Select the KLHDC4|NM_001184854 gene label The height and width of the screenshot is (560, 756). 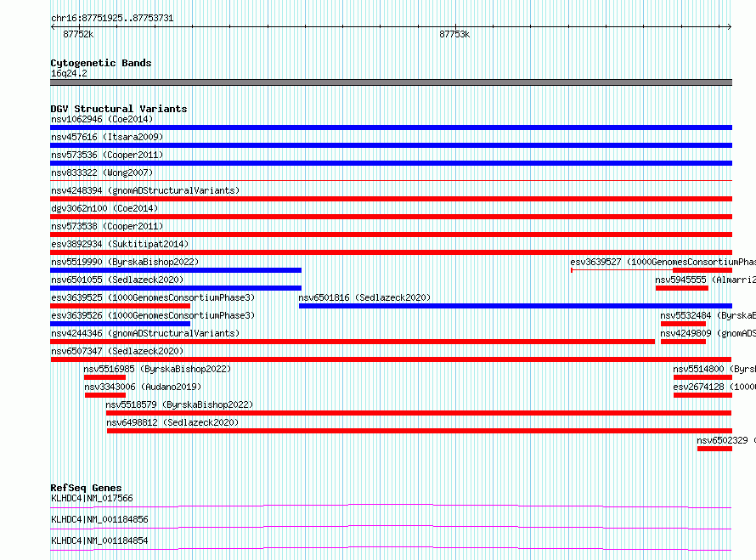click(x=99, y=540)
